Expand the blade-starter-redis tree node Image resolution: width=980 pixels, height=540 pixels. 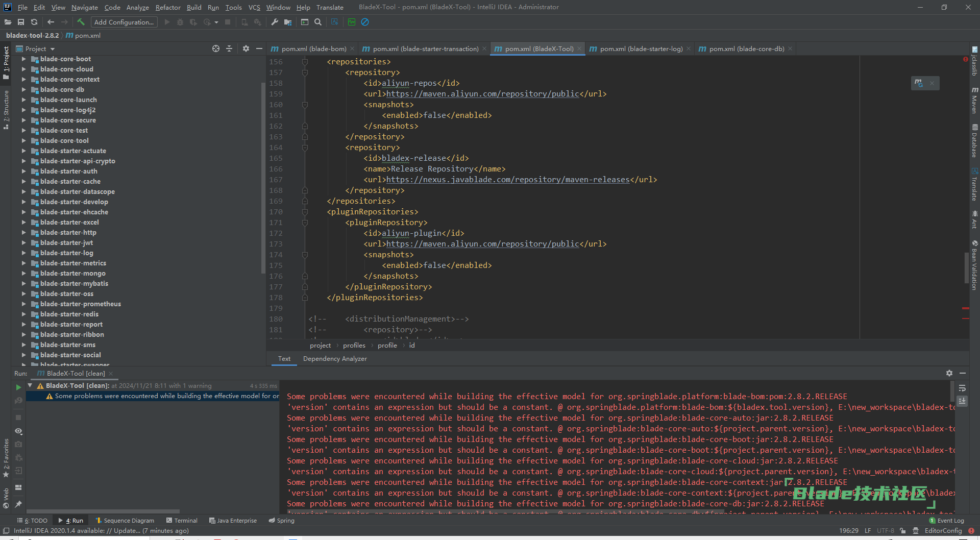click(x=23, y=314)
